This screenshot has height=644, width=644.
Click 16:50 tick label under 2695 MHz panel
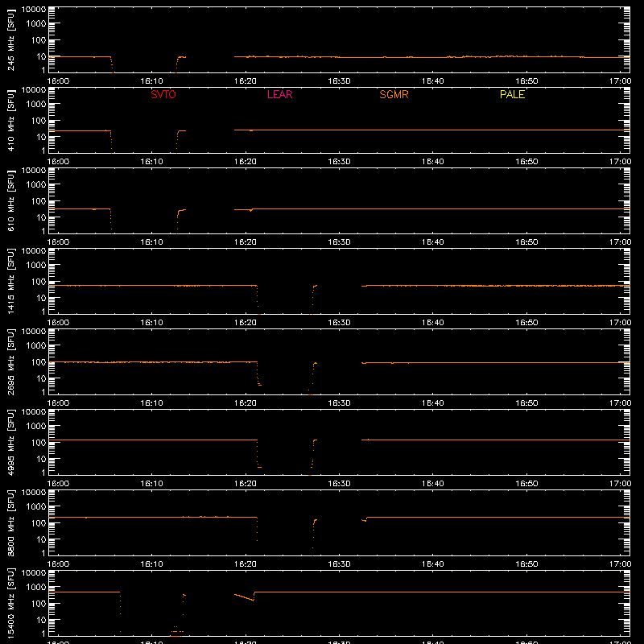tap(526, 403)
